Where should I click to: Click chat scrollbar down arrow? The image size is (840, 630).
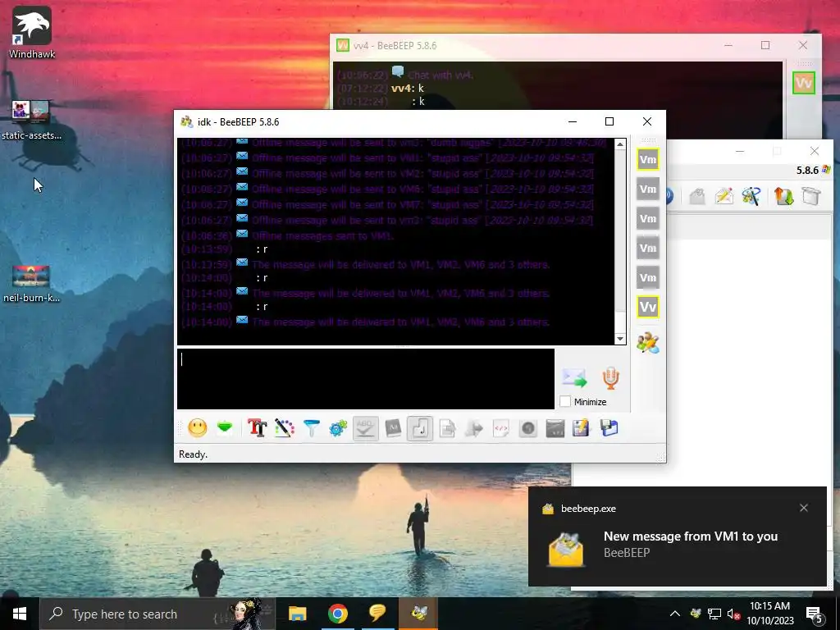(620, 339)
